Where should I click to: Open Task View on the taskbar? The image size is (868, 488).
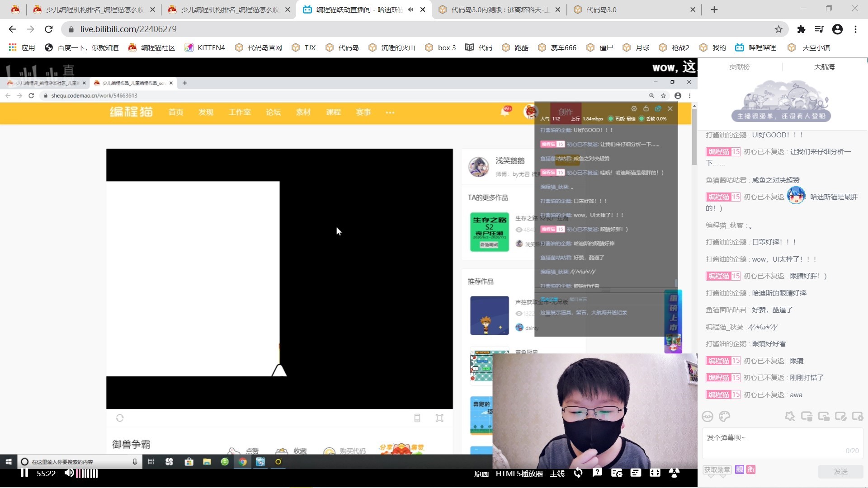(151, 461)
